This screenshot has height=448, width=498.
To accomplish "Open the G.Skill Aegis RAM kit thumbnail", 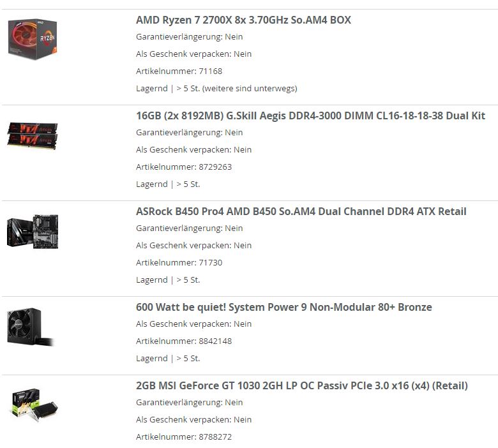I will pyautogui.click(x=33, y=135).
